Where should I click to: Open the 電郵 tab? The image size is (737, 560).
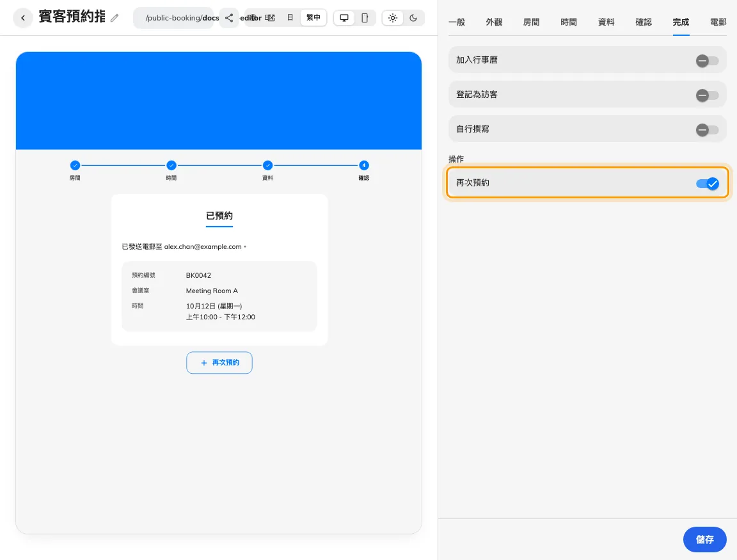[718, 22]
